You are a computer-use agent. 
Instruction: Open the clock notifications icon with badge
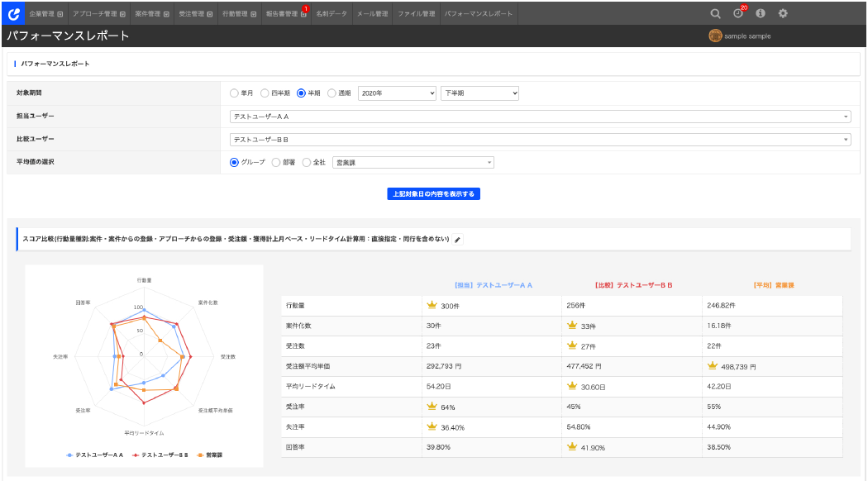click(737, 13)
